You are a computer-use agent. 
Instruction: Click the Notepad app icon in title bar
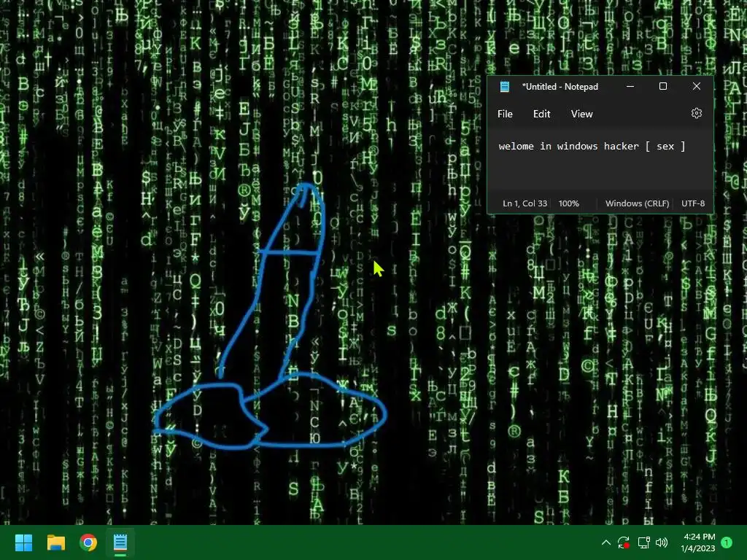tap(505, 87)
